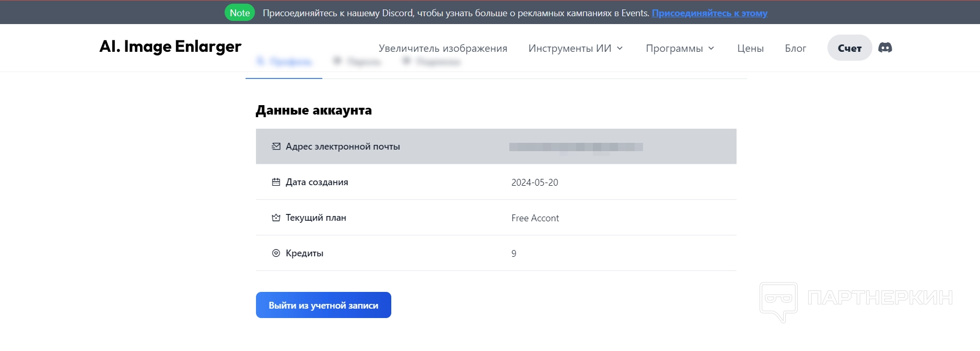
Task: Click the envelope icon beside Адрес электронной почты
Action: [276, 146]
